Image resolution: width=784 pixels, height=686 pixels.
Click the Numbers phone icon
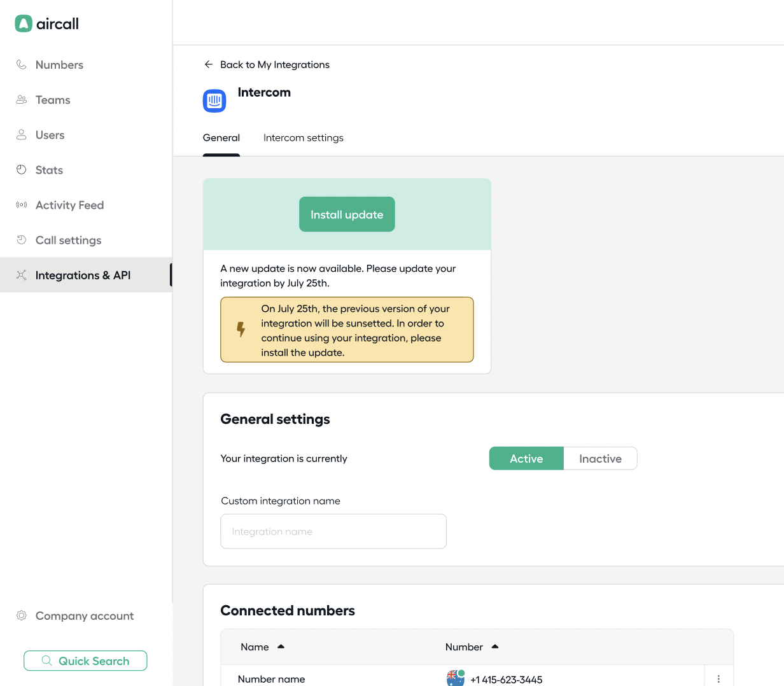click(22, 65)
